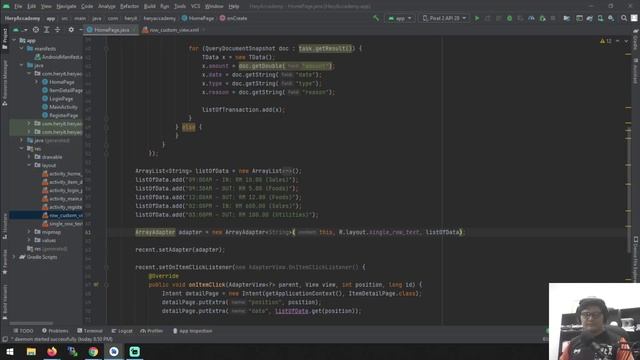Click the Sync Project with Gradle elephant icon
The height and width of the screenshot is (360, 640).
pos(590,18)
